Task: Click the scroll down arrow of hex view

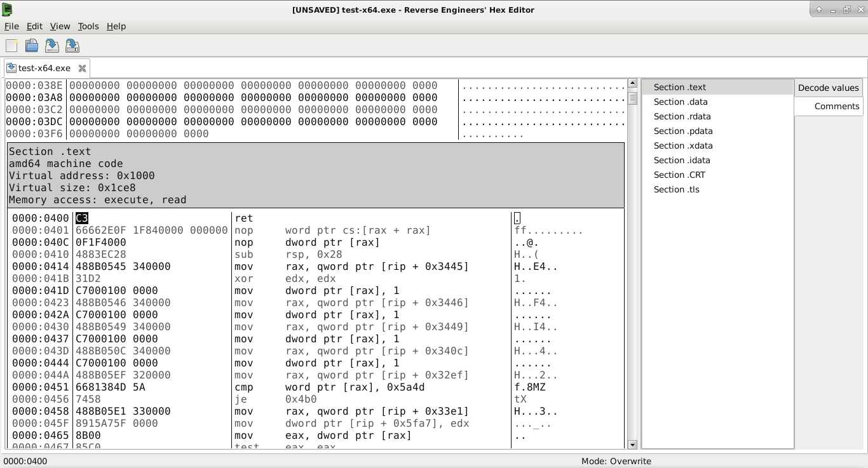Action: tap(632, 445)
